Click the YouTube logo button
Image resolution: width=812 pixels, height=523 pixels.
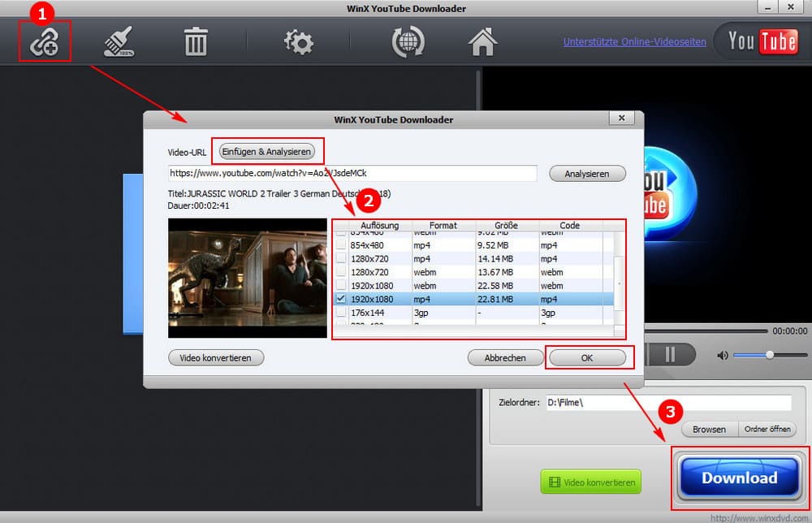click(x=762, y=41)
